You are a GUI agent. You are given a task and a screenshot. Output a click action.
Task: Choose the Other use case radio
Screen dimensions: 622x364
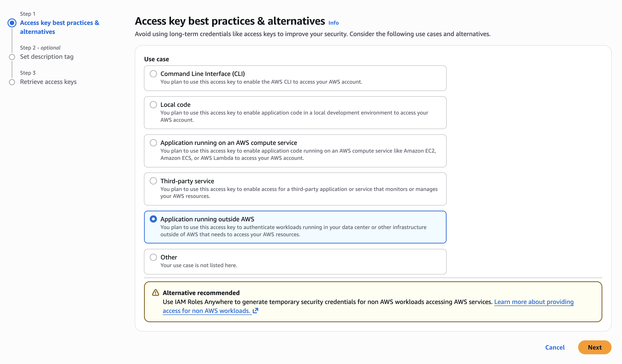tap(153, 257)
